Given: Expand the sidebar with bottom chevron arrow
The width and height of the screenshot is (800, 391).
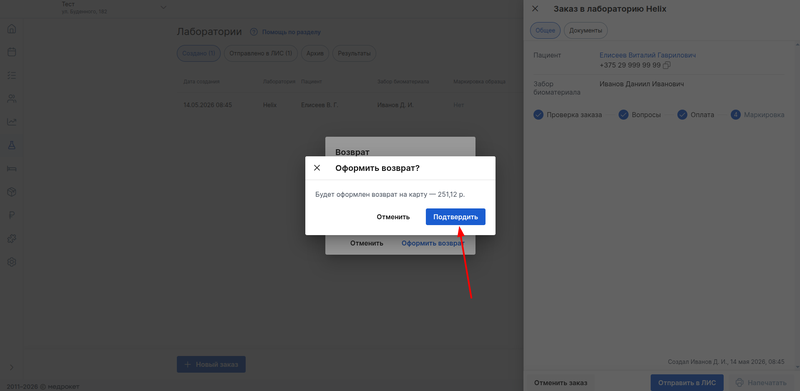Looking at the screenshot, I should (x=12, y=367).
